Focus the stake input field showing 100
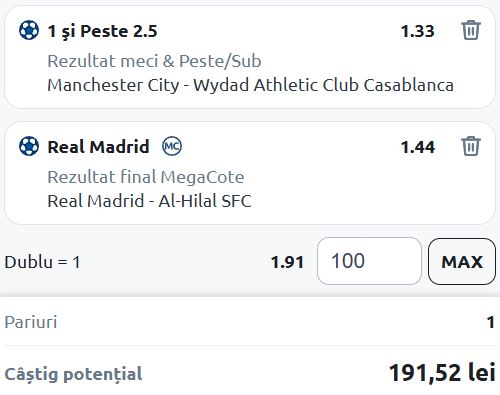Image resolution: width=500 pixels, height=395 pixels. 369,261
